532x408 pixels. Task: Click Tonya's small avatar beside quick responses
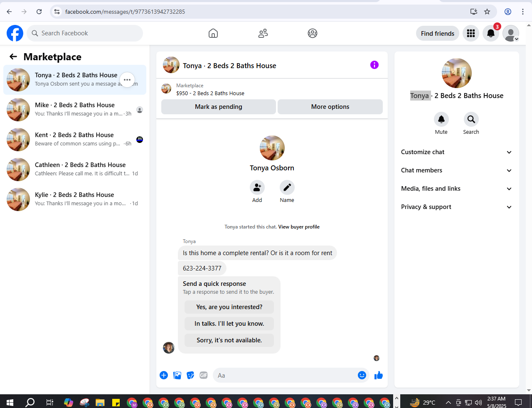click(169, 348)
